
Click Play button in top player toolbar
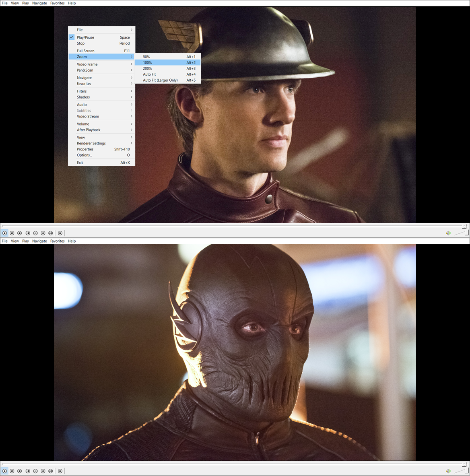coord(4,233)
